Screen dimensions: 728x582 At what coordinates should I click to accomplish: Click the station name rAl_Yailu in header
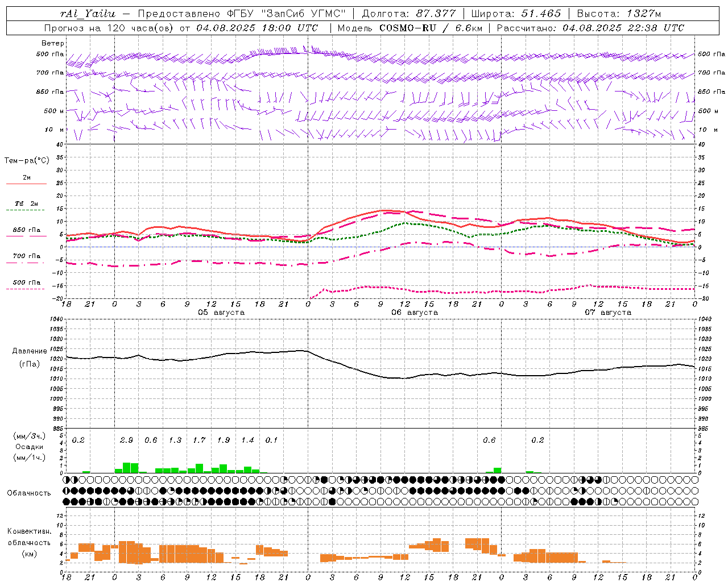(88, 14)
